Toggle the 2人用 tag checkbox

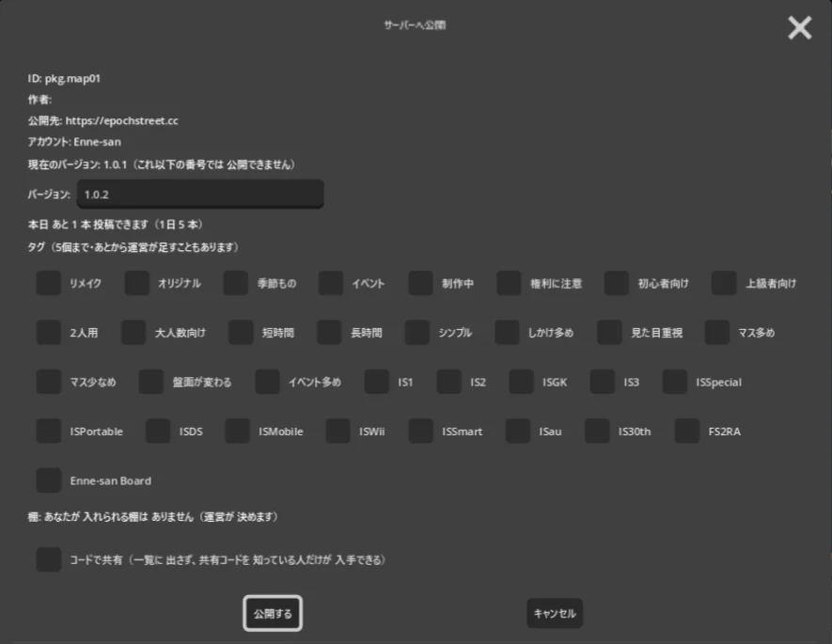coord(48,333)
